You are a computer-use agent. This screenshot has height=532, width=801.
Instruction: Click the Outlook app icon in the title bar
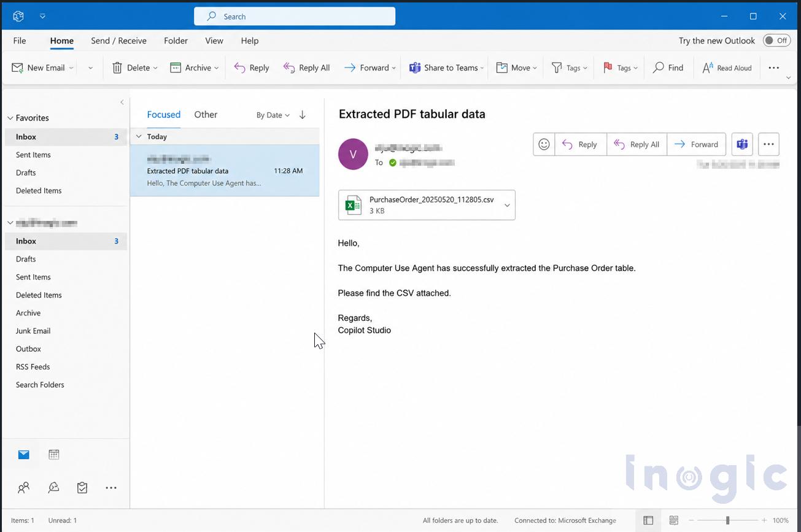18,16
